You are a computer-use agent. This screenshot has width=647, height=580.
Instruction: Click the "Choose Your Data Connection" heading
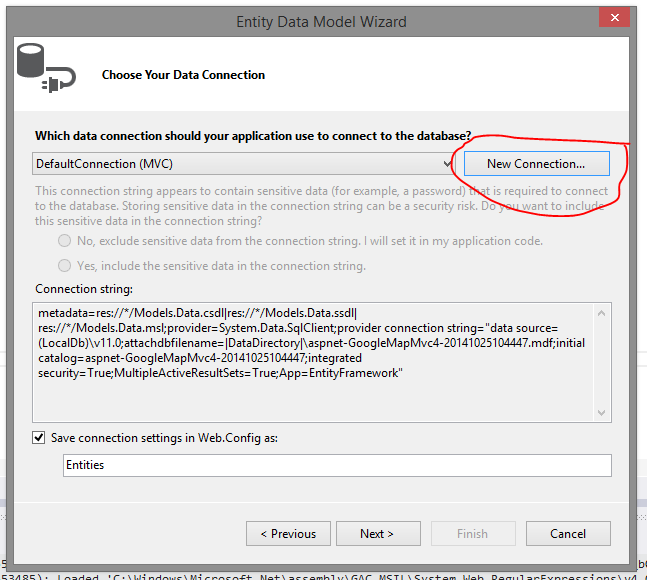[x=183, y=75]
